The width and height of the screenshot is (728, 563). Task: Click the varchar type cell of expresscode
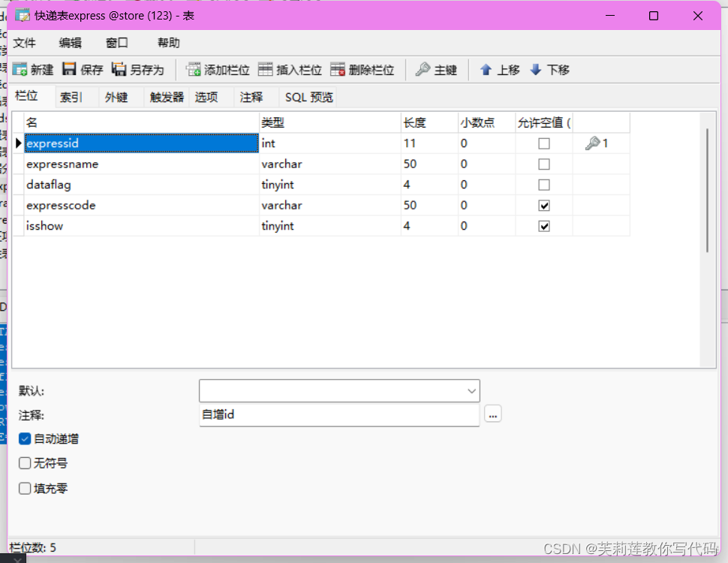click(x=330, y=206)
